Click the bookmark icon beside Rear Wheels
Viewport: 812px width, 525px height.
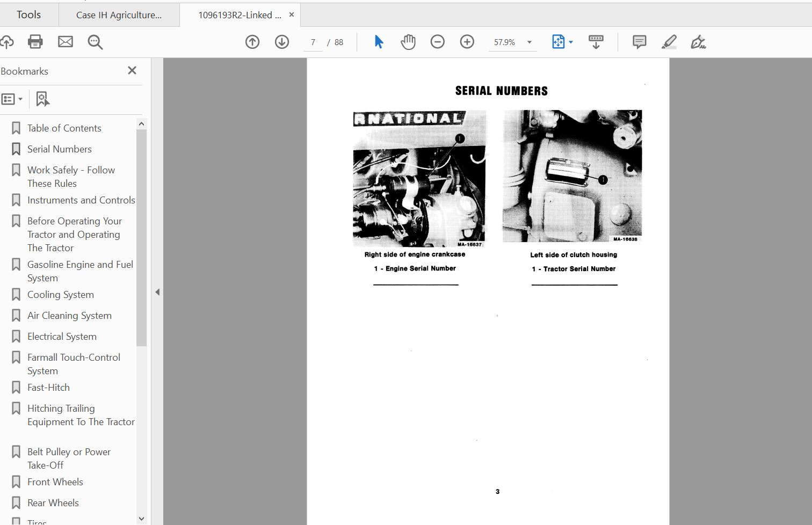[x=16, y=503]
